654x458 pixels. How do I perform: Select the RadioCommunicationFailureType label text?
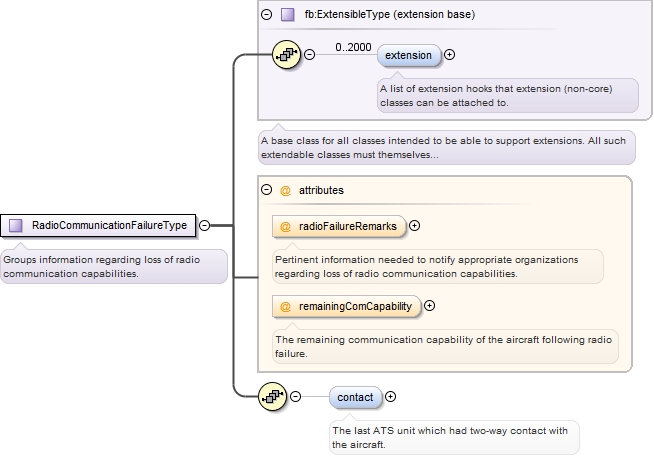tap(109, 226)
